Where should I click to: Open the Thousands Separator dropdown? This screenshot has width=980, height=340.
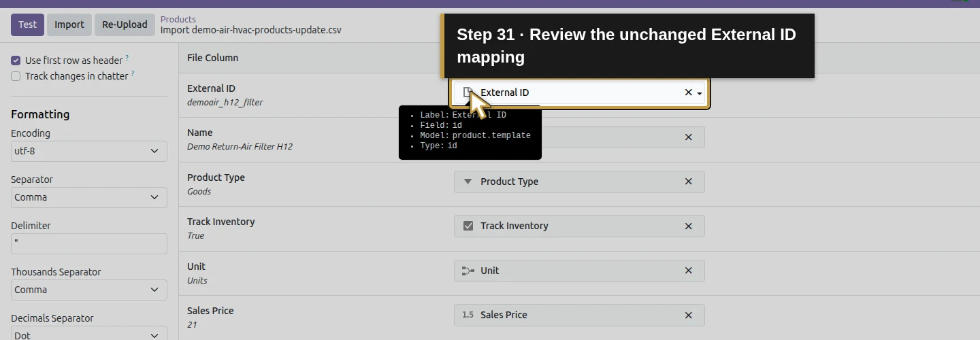pyautogui.click(x=89, y=290)
